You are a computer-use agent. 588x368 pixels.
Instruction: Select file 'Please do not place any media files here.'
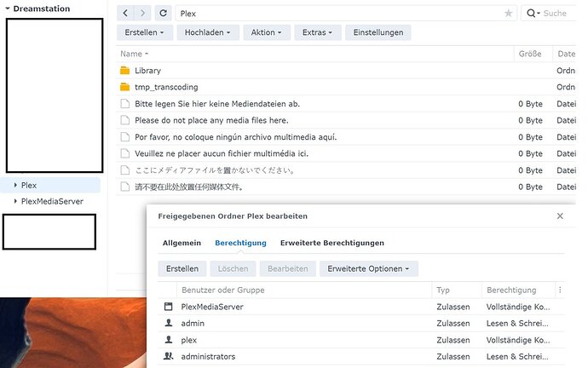point(346,120)
